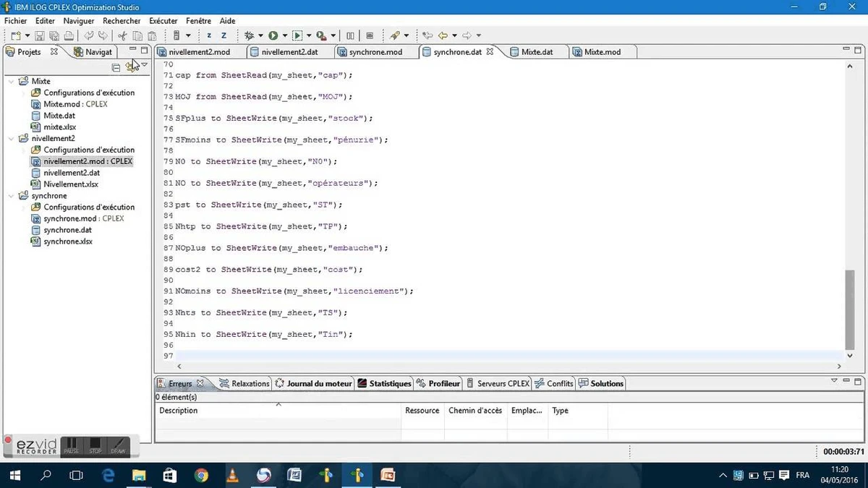This screenshot has height=488, width=868.
Task: Open the Solutions tab
Action: (x=601, y=383)
